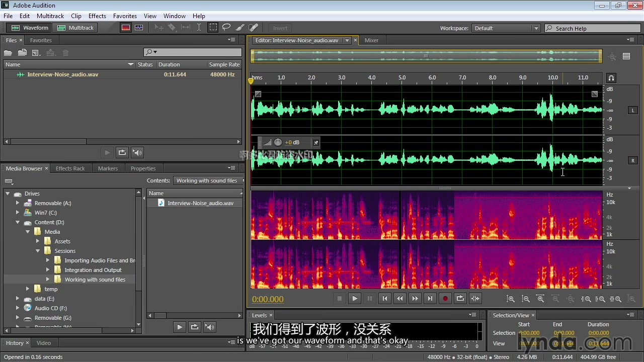644x362 pixels.
Task: Toggle auto-play in Media Browser
Action: [210, 327]
